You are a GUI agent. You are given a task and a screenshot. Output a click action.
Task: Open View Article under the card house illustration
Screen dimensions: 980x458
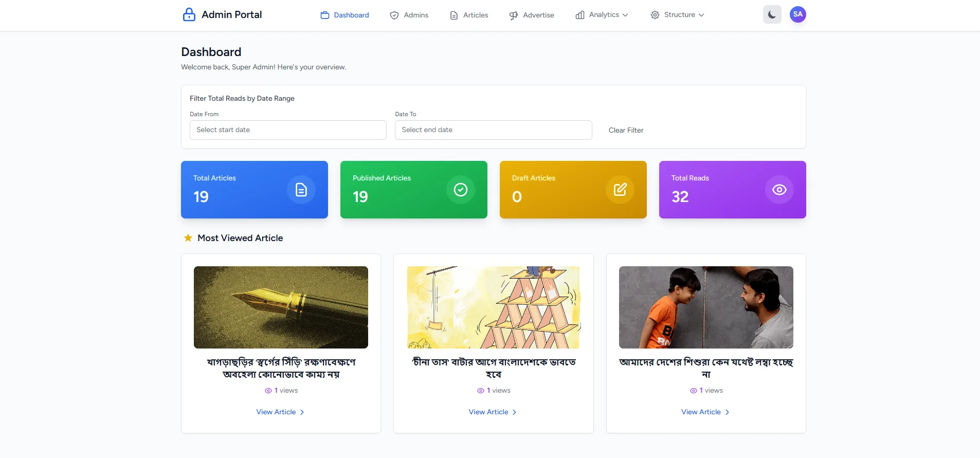point(493,412)
